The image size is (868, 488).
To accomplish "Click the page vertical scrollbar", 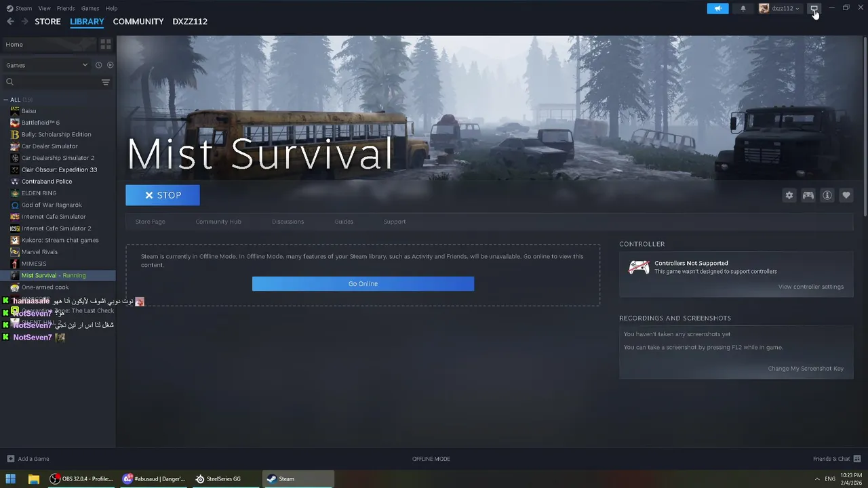I will [865, 125].
